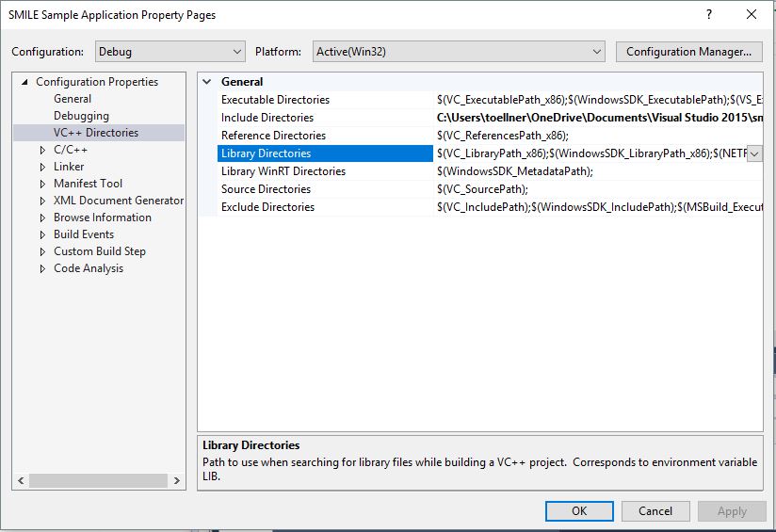Click the Apply button
This screenshot has width=776, height=532.
(732, 510)
